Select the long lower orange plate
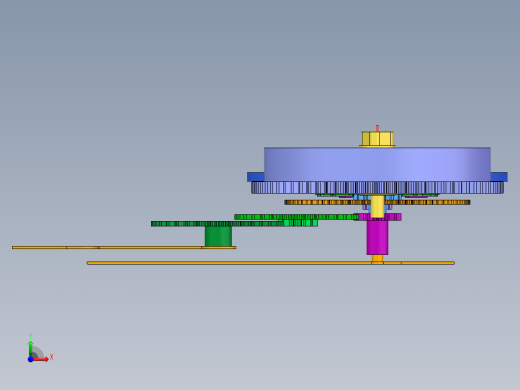This screenshot has height=390, width=520. pyautogui.click(x=271, y=263)
